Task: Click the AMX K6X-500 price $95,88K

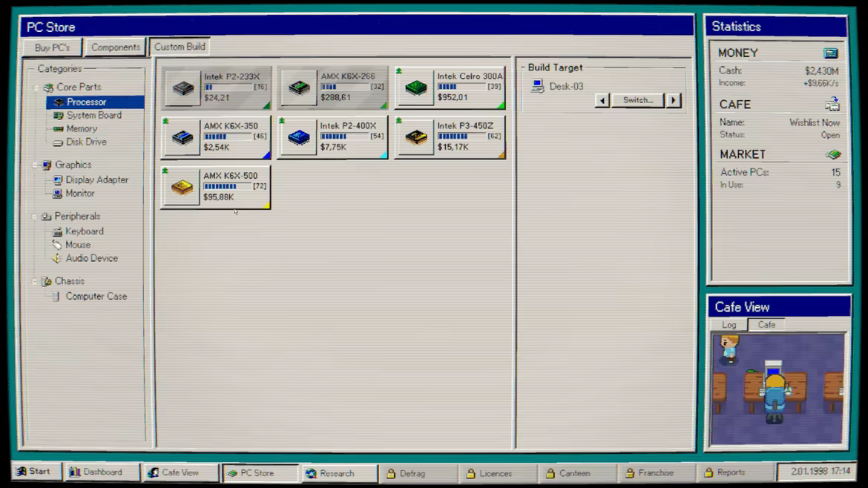Action: [219, 197]
